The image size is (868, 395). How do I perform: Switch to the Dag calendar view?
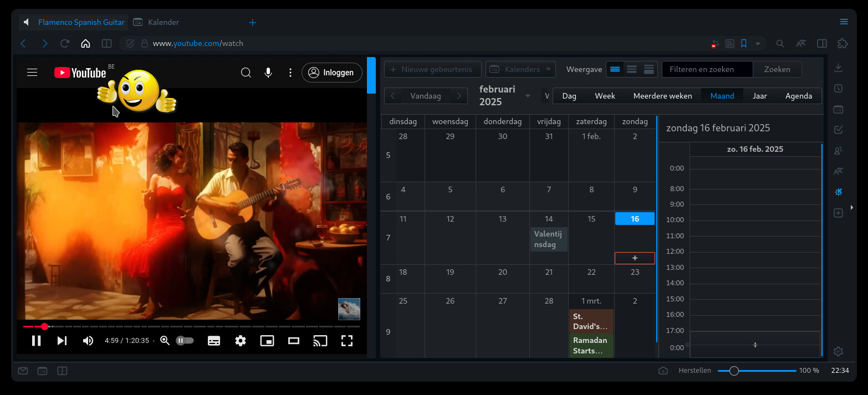[x=569, y=96]
